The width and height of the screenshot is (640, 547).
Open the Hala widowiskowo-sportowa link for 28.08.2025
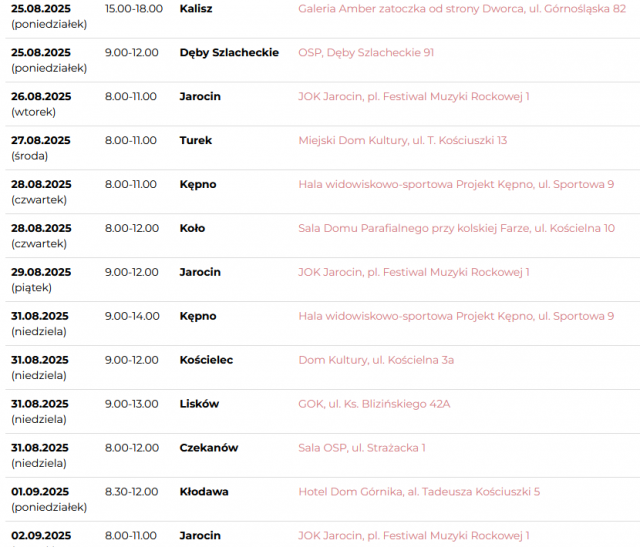pos(456,184)
